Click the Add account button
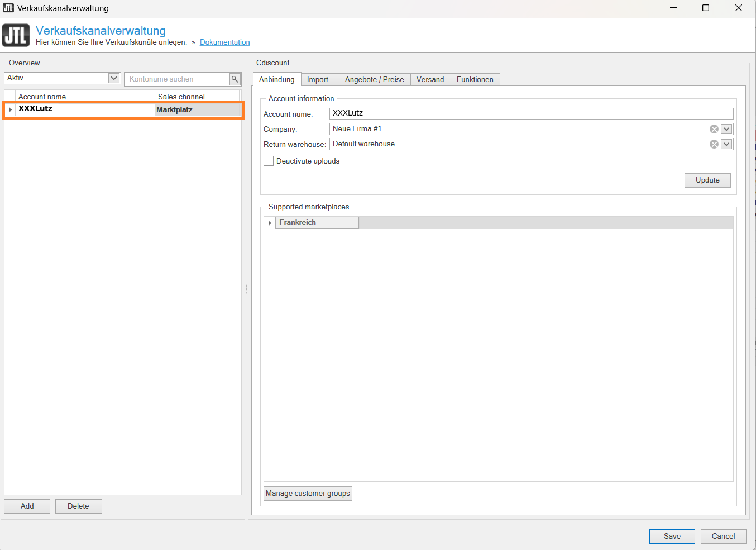 click(x=27, y=506)
